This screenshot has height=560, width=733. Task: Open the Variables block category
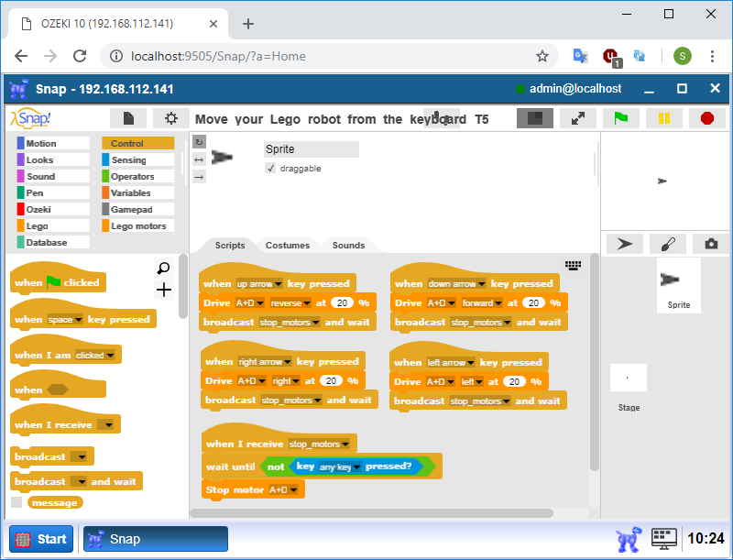[x=138, y=192]
